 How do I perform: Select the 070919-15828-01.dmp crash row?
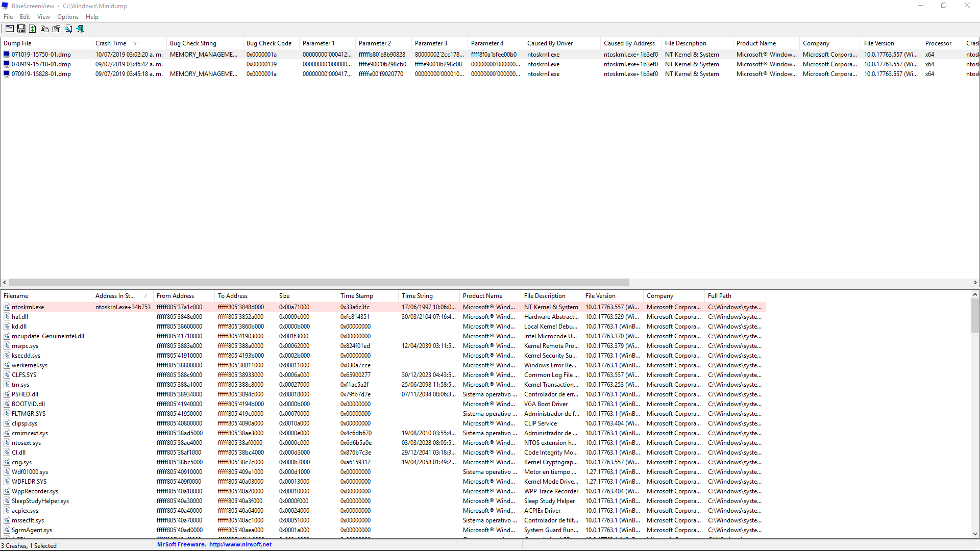coord(41,74)
